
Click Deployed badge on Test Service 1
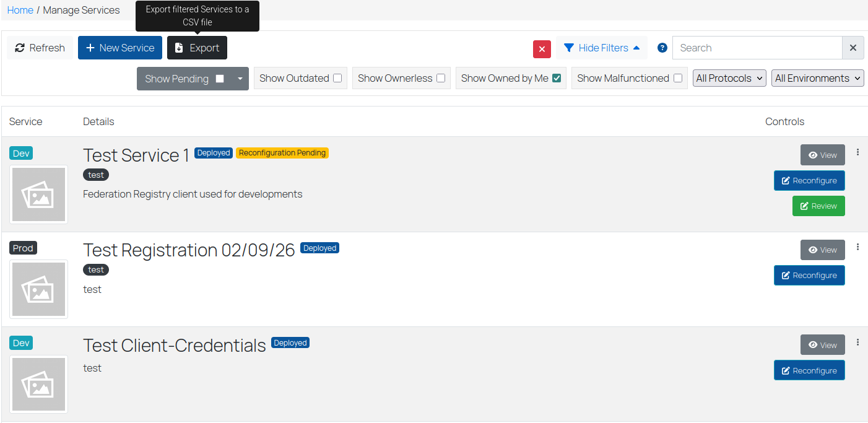point(214,153)
